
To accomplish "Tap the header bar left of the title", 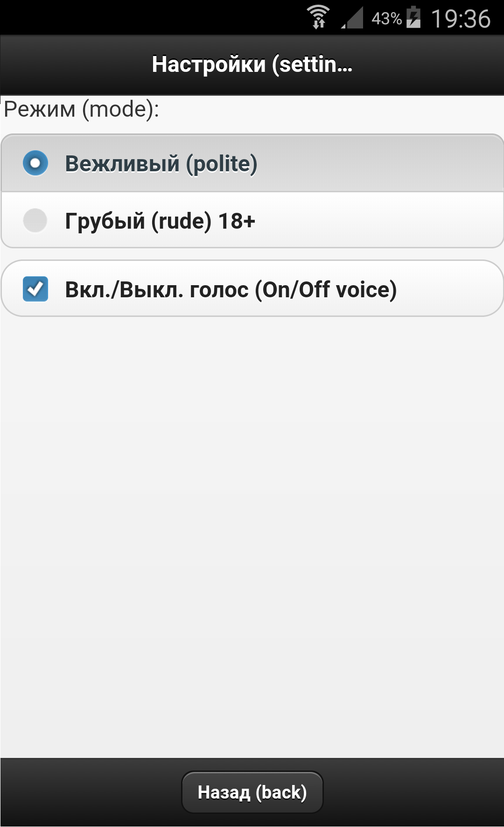I will (70, 64).
